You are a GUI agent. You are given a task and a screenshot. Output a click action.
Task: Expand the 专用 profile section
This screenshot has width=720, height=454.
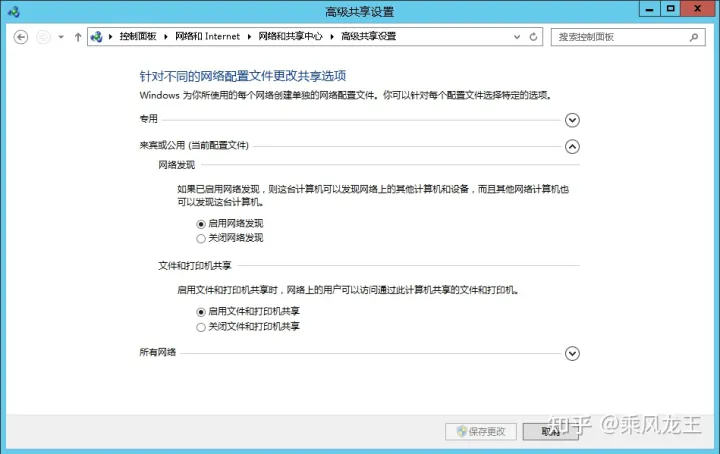pos(572,120)
